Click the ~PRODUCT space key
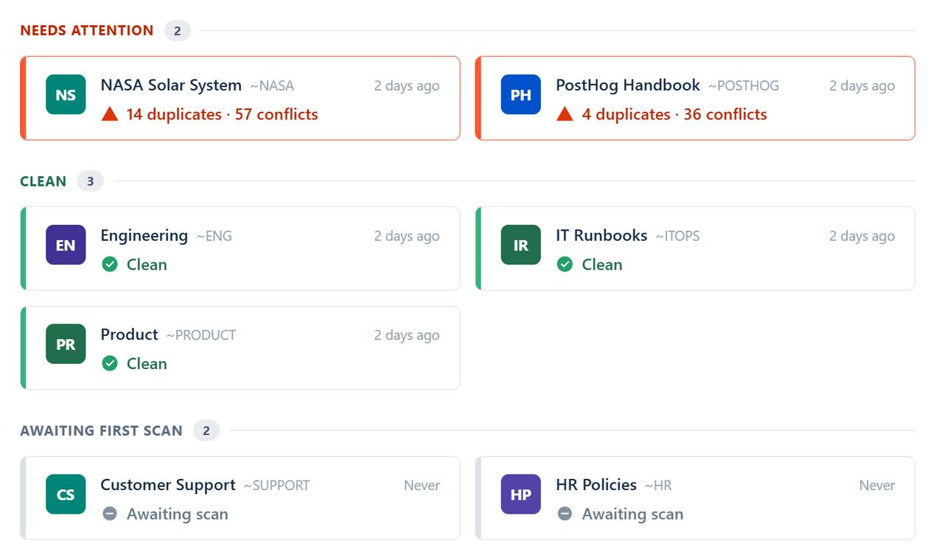 pyautogui.click(x=201, y=335)
